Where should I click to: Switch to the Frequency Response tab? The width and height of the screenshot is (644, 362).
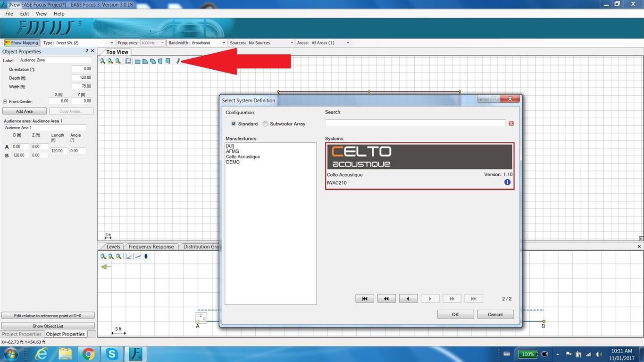151,247
